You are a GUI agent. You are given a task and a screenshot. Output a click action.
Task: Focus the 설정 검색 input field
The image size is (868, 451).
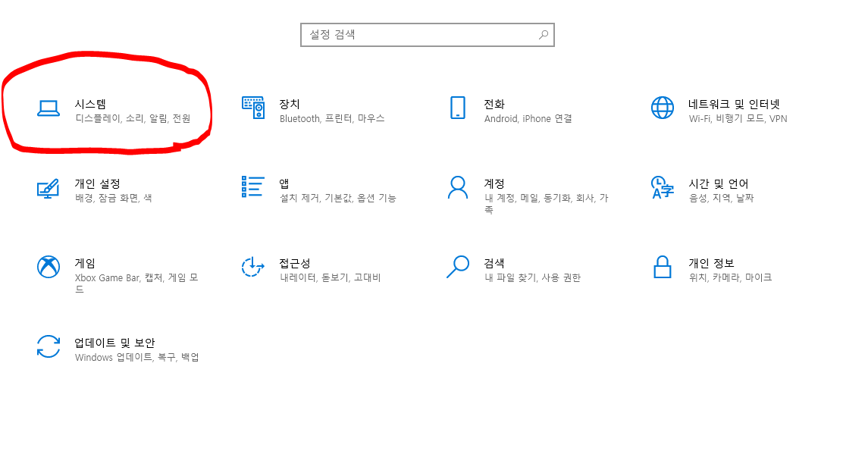tap(428, 35)
